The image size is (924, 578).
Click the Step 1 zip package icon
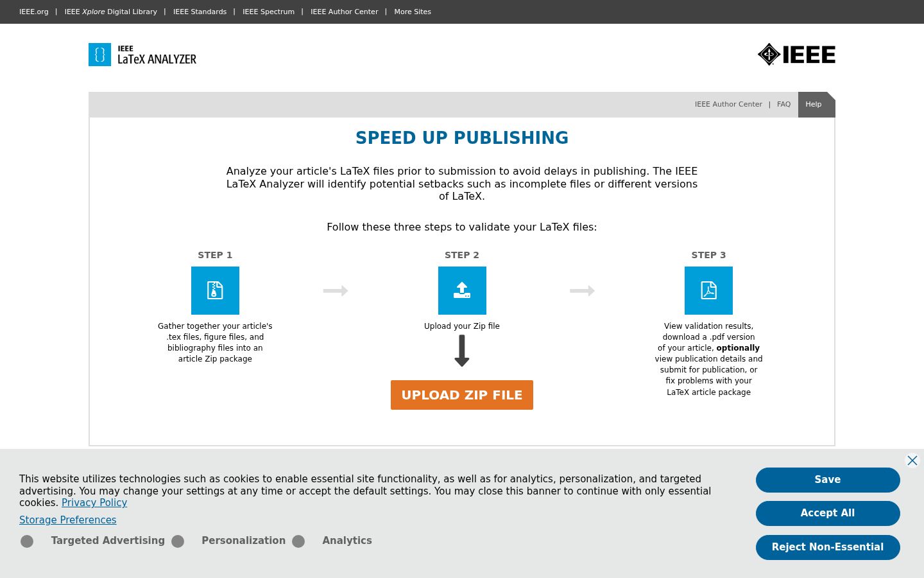pos(215,290)
